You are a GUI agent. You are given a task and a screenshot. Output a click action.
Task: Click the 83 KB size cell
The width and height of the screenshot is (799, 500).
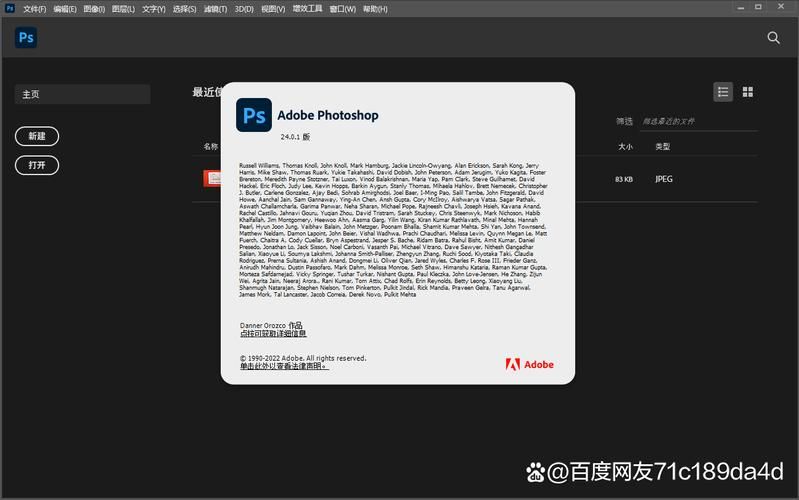[x=624, y=179]
